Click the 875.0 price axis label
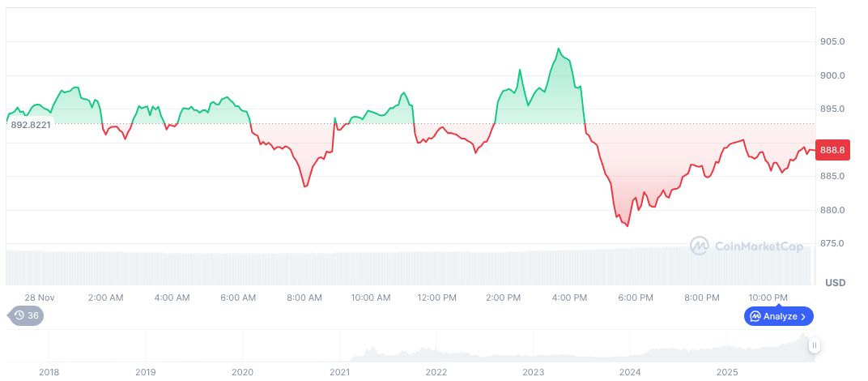This screenshot has height=381, width=868. click(832, 243)
